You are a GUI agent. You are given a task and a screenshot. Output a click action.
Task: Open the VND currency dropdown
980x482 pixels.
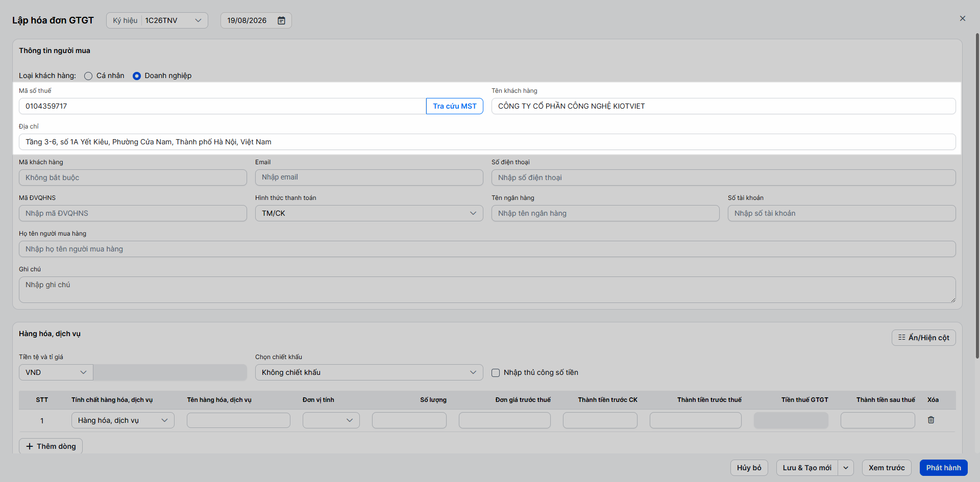coord(56,372)
